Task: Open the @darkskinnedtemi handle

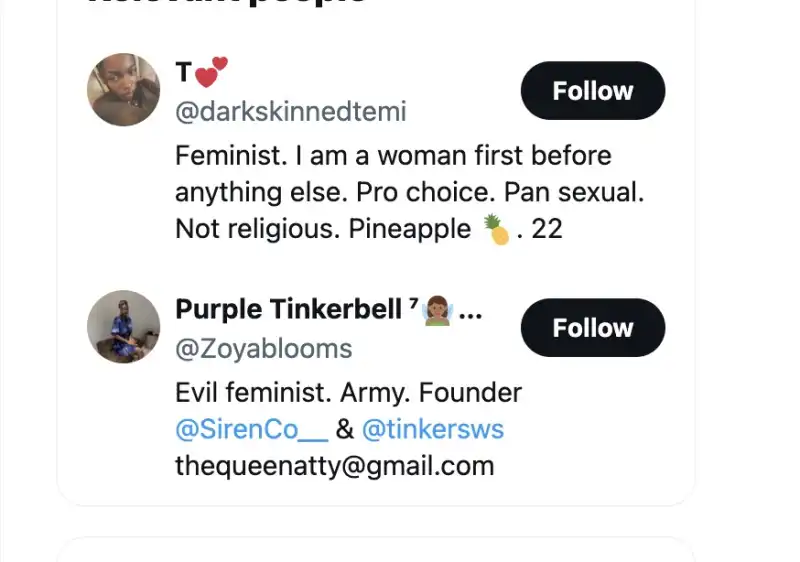Action: [290, 111]
